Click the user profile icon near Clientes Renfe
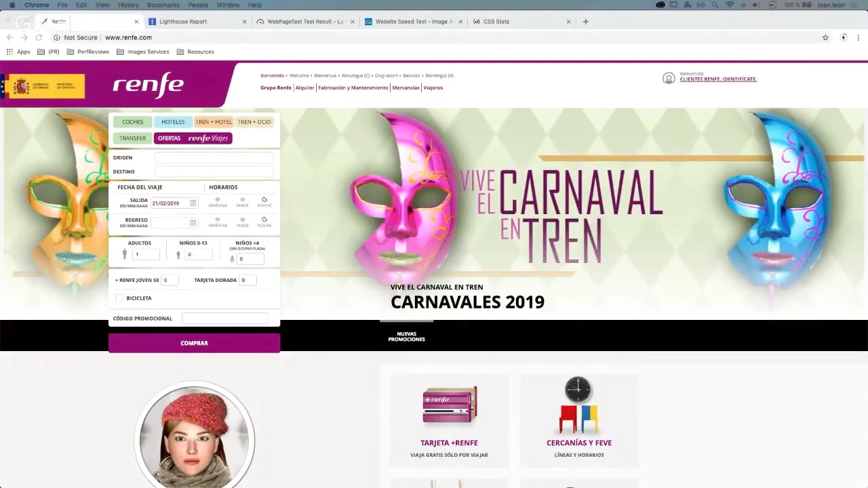The image size is (868, 488). point(669,78)
